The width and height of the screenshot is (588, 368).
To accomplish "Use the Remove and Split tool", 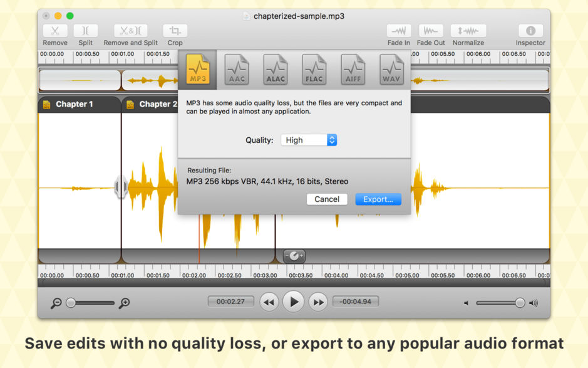I will 130,31.
